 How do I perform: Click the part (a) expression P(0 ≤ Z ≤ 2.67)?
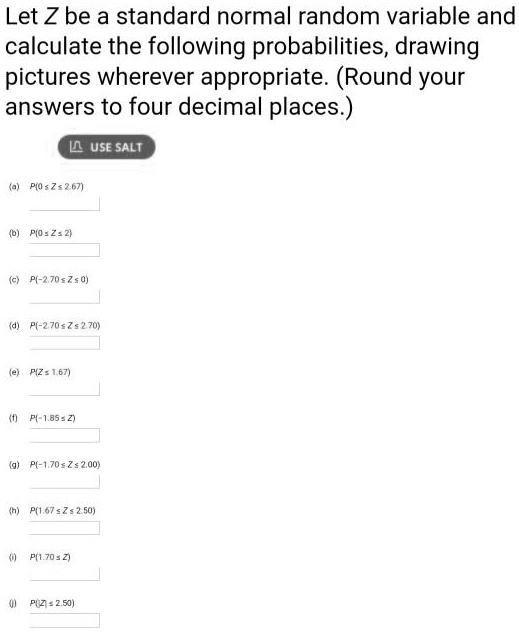(x=57, y=186)
